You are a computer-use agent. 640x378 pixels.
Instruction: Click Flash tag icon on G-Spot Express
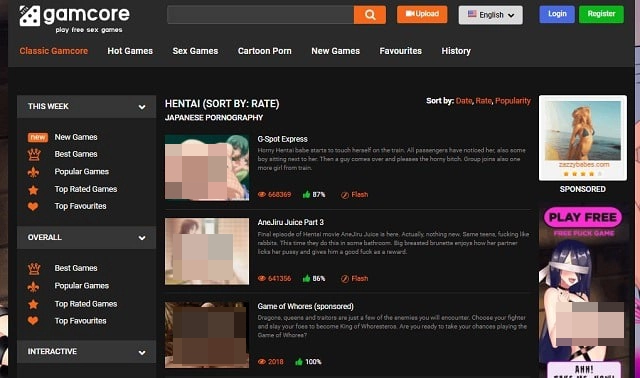(345, 195)
